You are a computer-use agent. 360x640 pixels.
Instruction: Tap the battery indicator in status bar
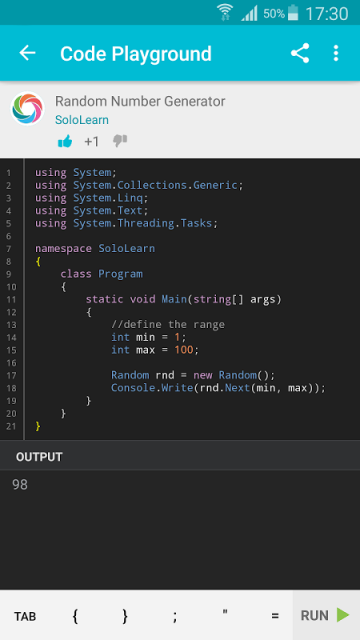click(293, 13)
